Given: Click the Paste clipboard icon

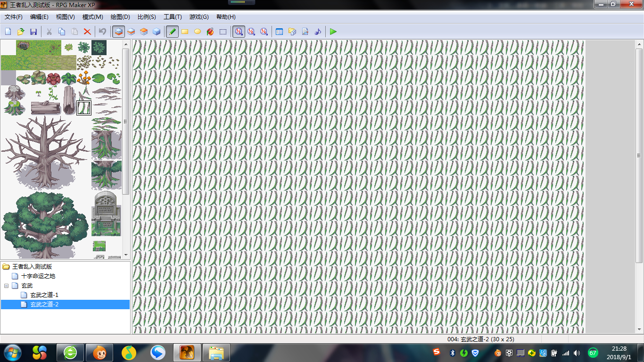Looking at the screenshot, I should pos(74,32).
